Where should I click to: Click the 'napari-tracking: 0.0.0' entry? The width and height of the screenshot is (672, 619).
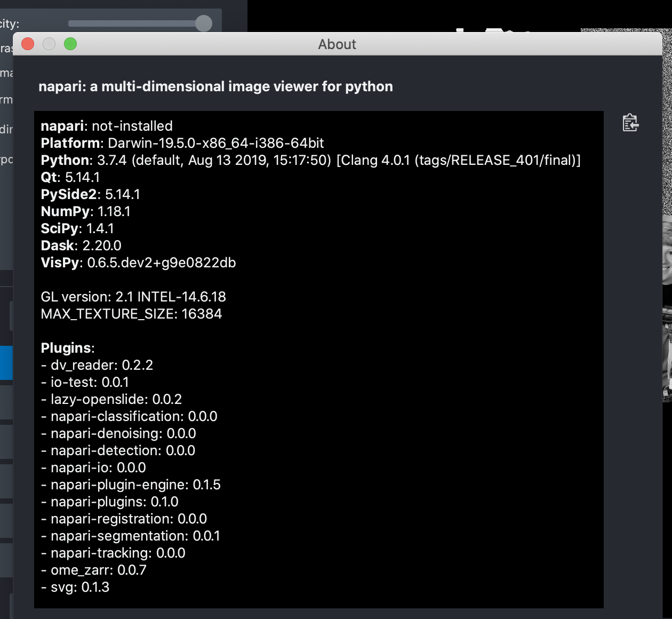pyautogui.click(x=113, y=553)
